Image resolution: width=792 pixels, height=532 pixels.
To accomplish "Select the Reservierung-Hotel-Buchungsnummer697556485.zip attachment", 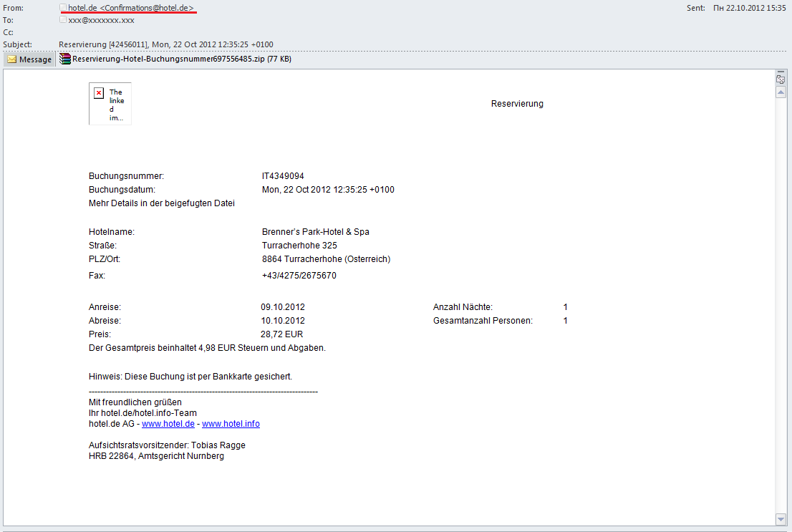I will tap(175, 59).
